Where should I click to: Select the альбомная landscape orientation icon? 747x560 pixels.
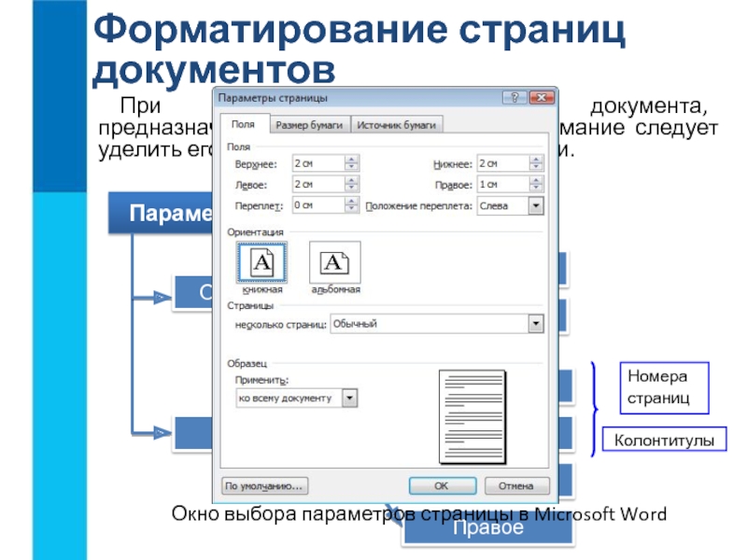[334, 262]
